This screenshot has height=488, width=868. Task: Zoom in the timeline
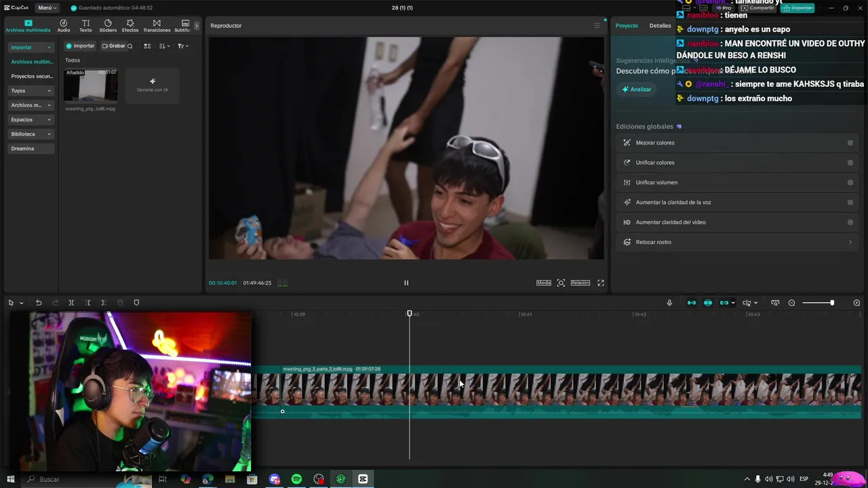856,303
